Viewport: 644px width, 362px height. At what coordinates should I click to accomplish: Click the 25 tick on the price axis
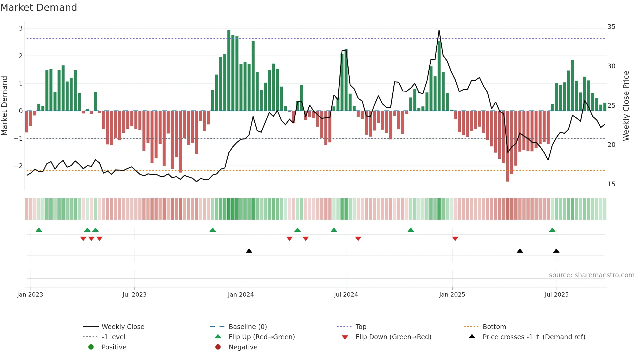click(612, 106)
